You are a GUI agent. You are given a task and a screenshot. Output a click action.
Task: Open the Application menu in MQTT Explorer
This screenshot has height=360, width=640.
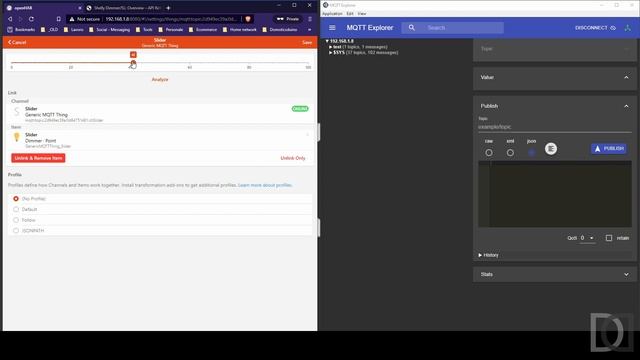(x=332, y=13)
